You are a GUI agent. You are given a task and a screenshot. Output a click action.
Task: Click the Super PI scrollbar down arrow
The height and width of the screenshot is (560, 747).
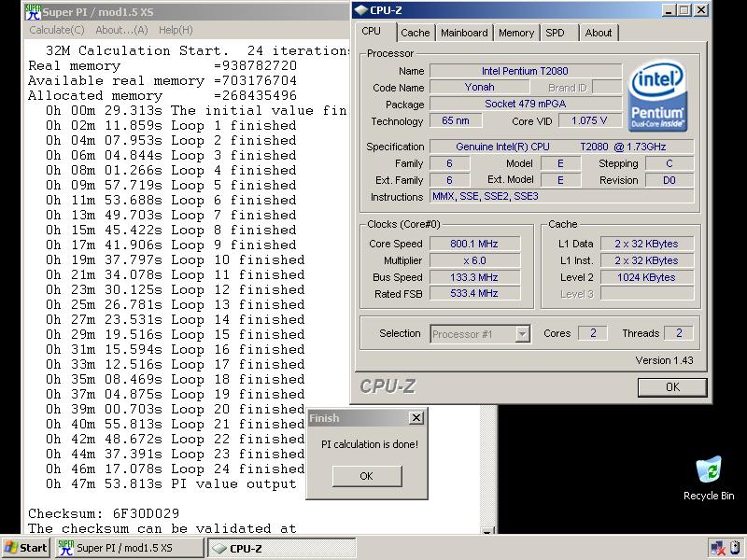pyautogui.click(x=486, y=530)
